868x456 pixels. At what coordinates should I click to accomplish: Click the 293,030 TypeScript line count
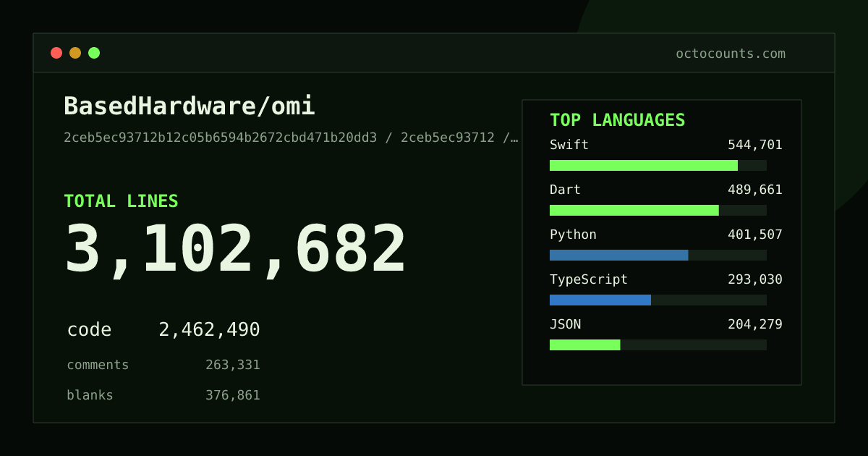[755, 279]
